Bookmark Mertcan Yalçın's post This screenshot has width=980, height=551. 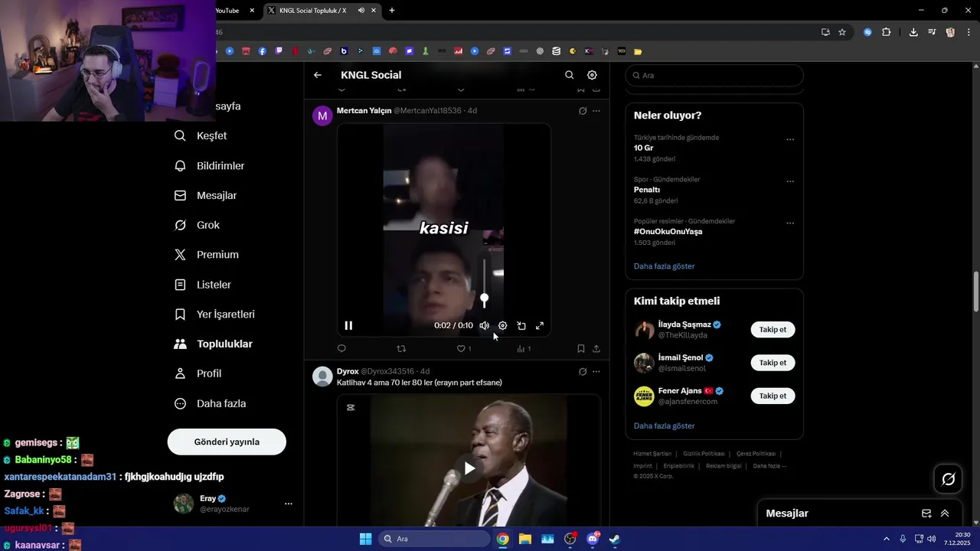[x=581, y=349]
